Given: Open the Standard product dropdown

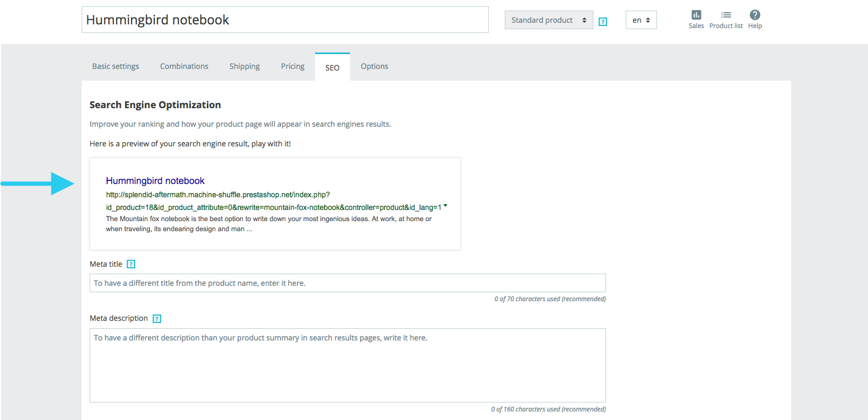Looking at the screenshot, I should pyautogui.click(x=549, y=20).
